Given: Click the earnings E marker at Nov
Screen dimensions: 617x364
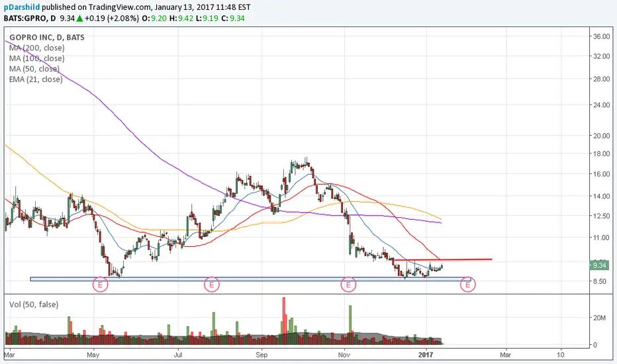Looking at the screenshot, I should pos(348,285).
